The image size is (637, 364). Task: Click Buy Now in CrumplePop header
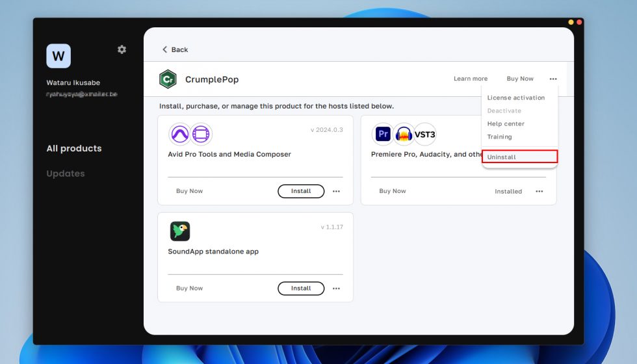point(520,79)
